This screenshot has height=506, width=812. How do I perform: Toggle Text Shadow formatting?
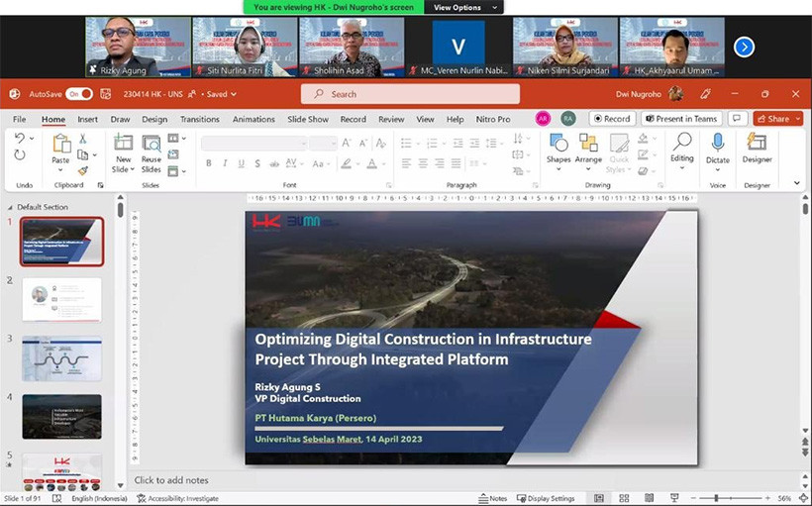click(x=257, y=163)
